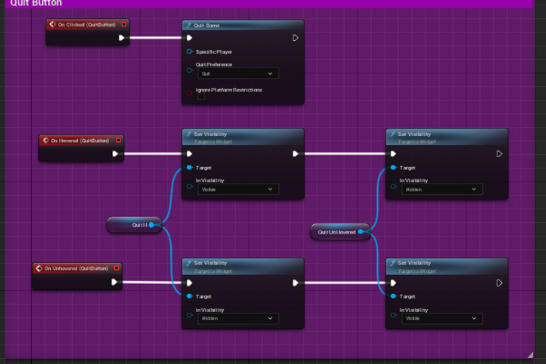Click Target pin on last node of On Hovered chain
The width and height of the screenshot is (546, 364).
click(393, 168)
